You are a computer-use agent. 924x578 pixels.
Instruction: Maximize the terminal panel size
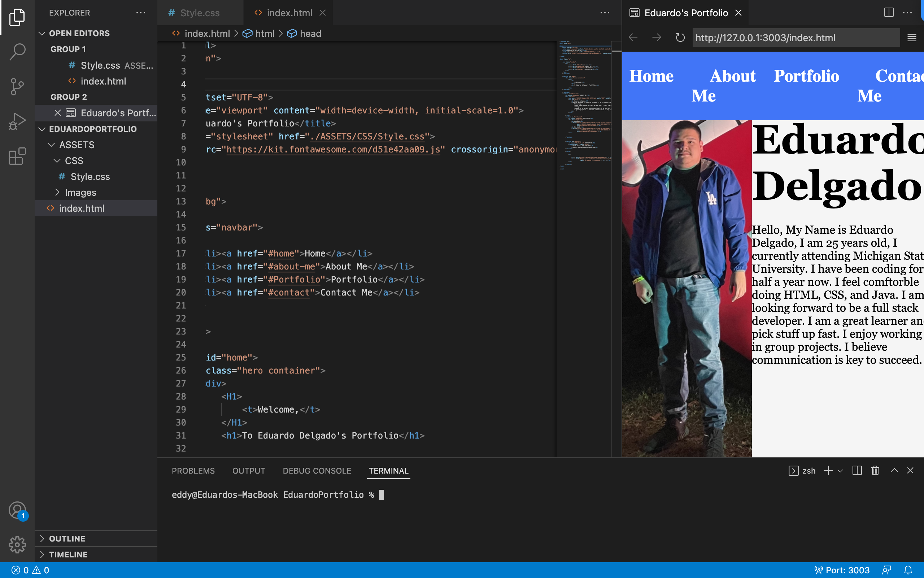coord(894,471)
